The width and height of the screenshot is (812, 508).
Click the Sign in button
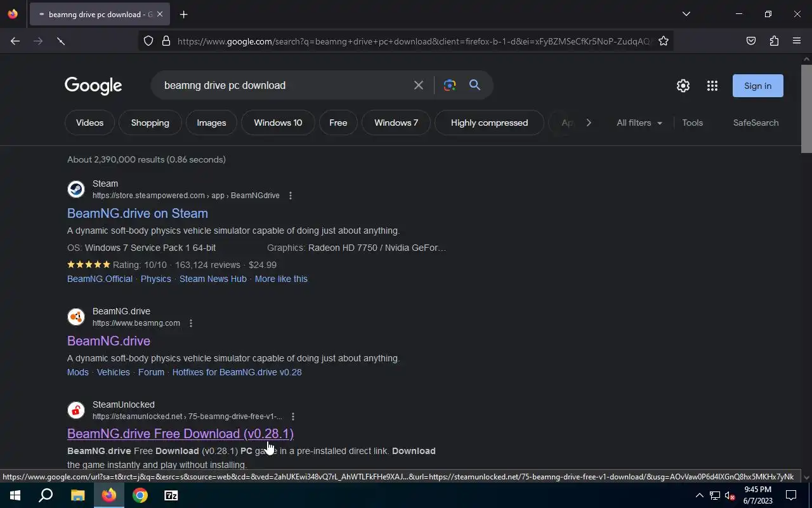click(758, 86)
